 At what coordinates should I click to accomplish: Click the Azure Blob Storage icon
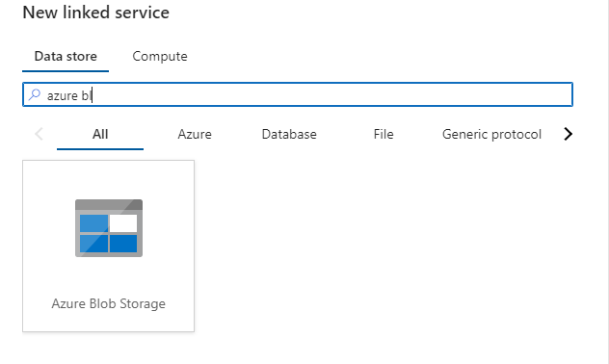coord(109,228)
